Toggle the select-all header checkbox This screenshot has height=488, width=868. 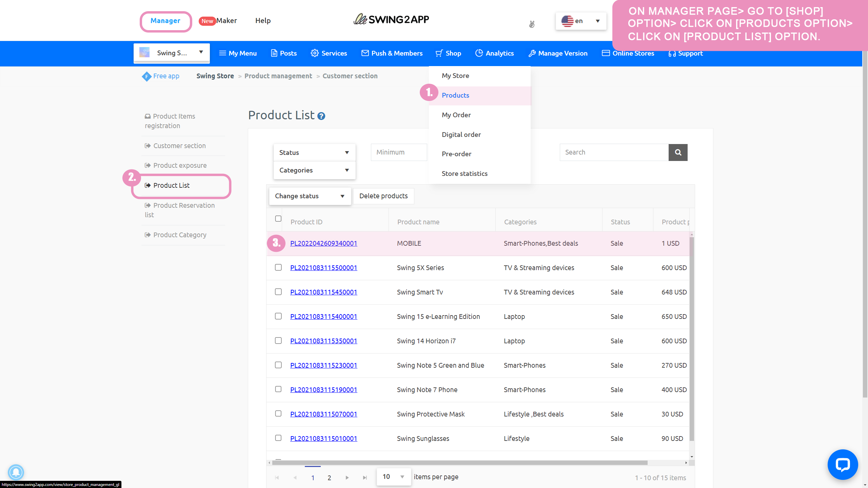(278, 219)
